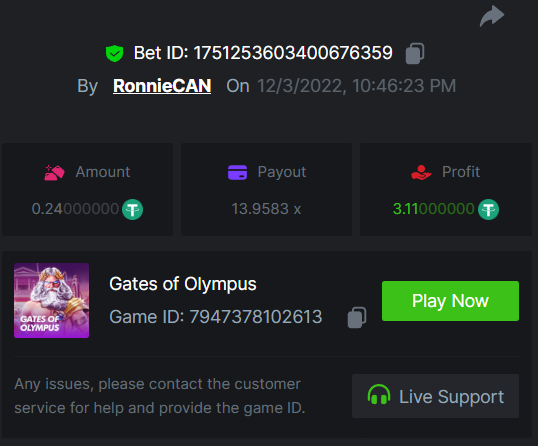Click the Tether coin icon beside Profit
Screen dimensions: 538x446
coord(489,209)
